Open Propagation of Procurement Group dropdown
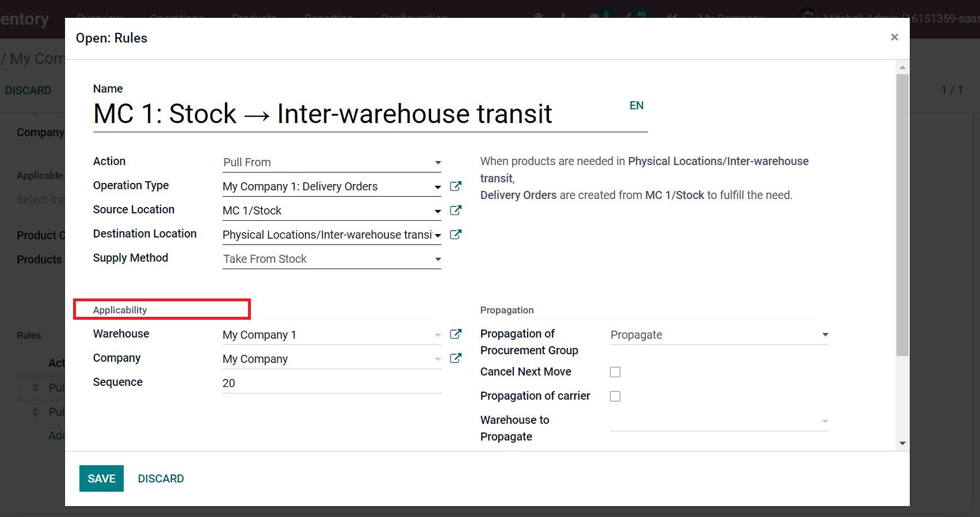The image size is (980, 517). [x=719, y=335]
